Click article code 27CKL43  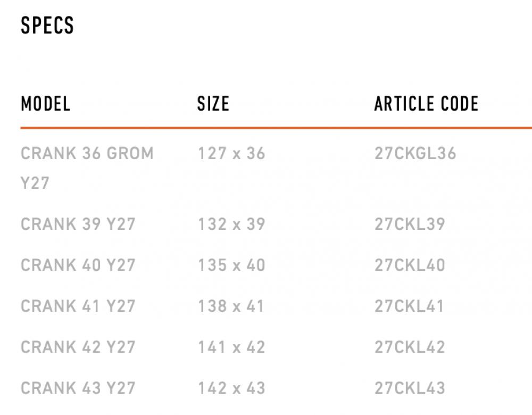(x=410, y=388)
